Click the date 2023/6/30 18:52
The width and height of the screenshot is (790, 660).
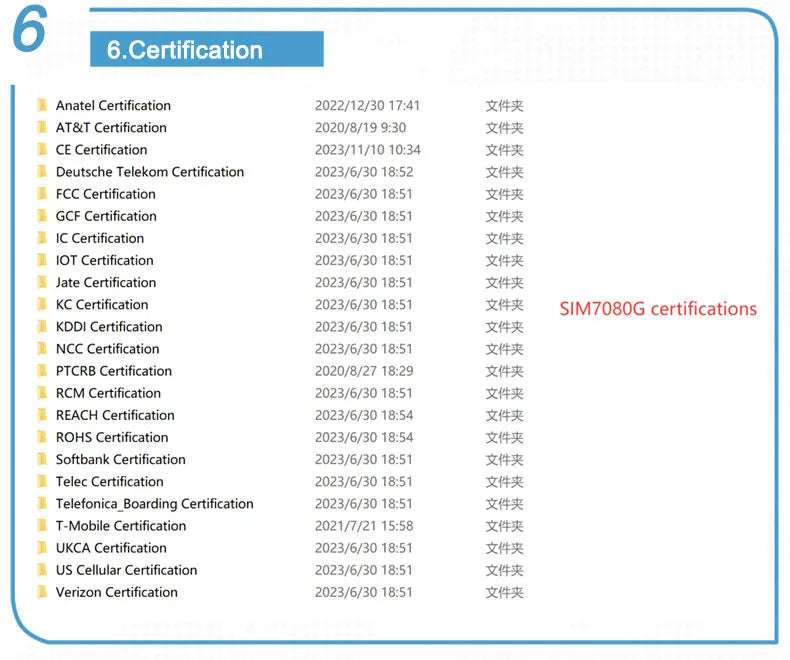point(364,172)
